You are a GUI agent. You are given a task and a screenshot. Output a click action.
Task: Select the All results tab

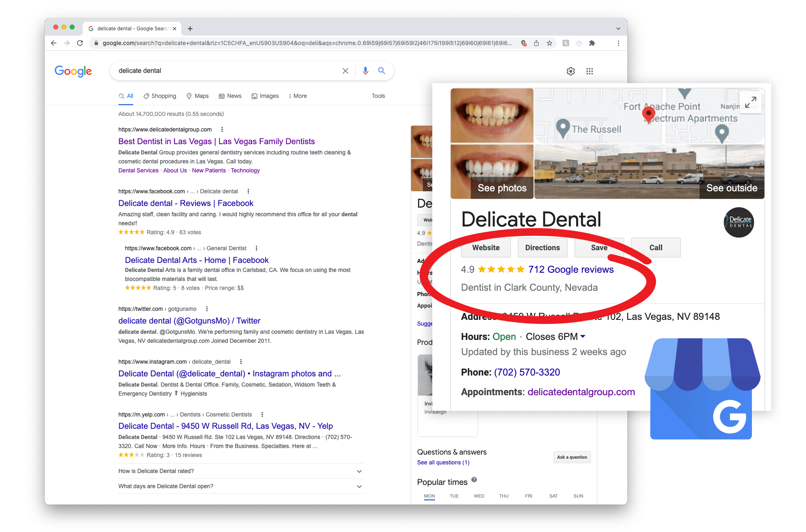click(x=126, y=96)
